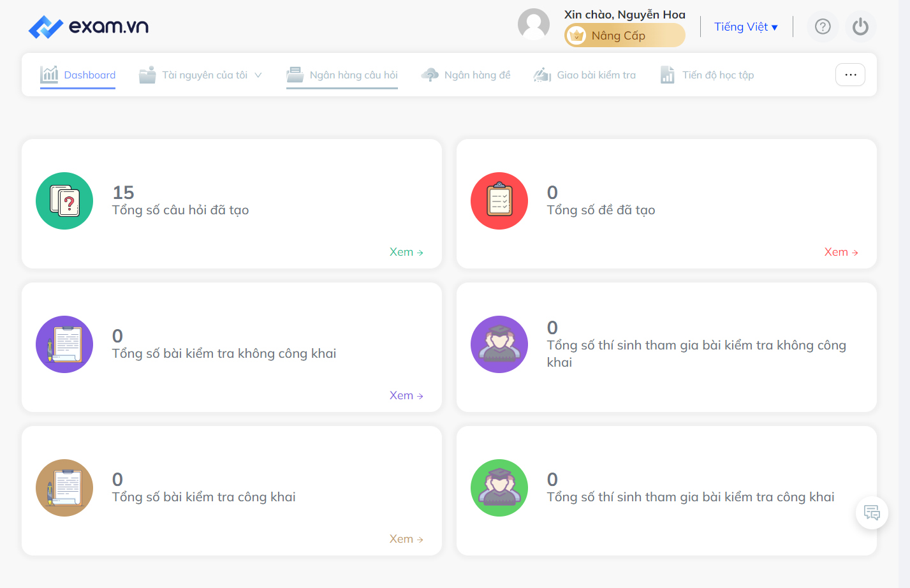Open the Tiếng Việt language dropdown
Screen dimensions: 910x588
pos(745,27)
